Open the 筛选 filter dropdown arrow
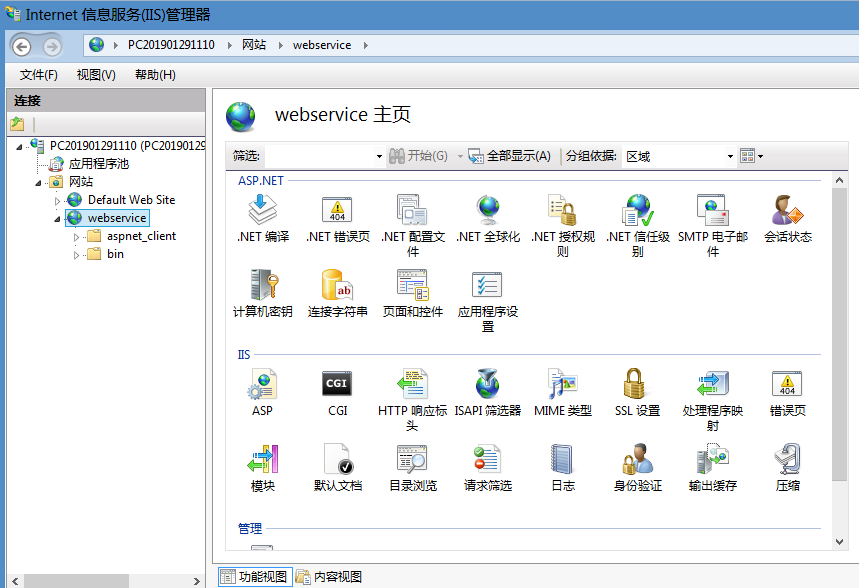This screenshot has width=859, height=588. pyautogui.click(x=379, y=157)
